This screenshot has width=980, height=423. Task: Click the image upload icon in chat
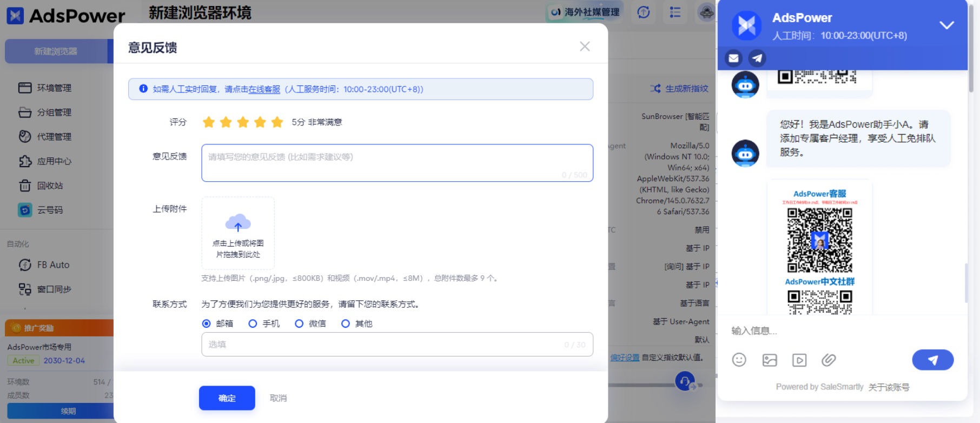coord(770,360)
